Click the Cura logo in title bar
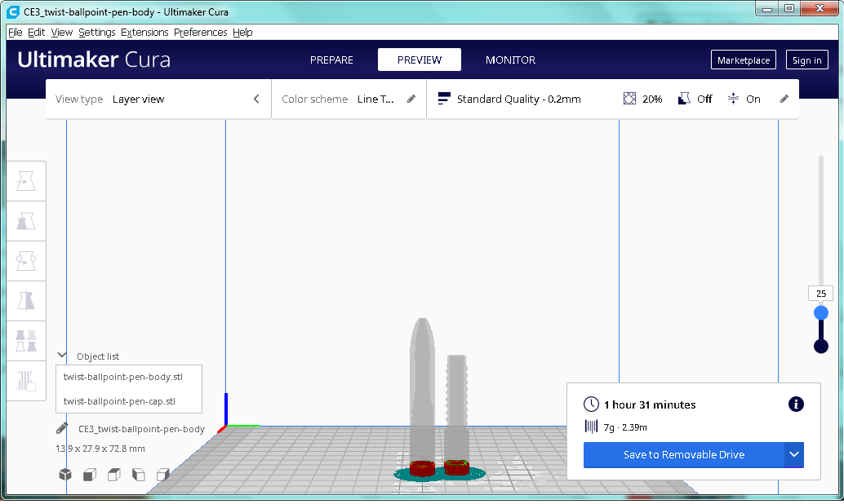The height and width of the screenshot is (504, 844). (x=13, y=12)
